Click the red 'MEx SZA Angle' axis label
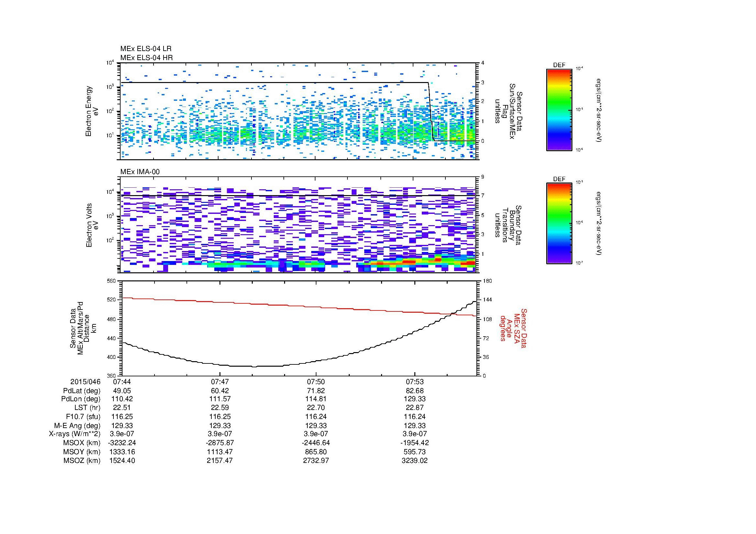The image size is (756, 534). pyautogui.click(x=513, y=328)
